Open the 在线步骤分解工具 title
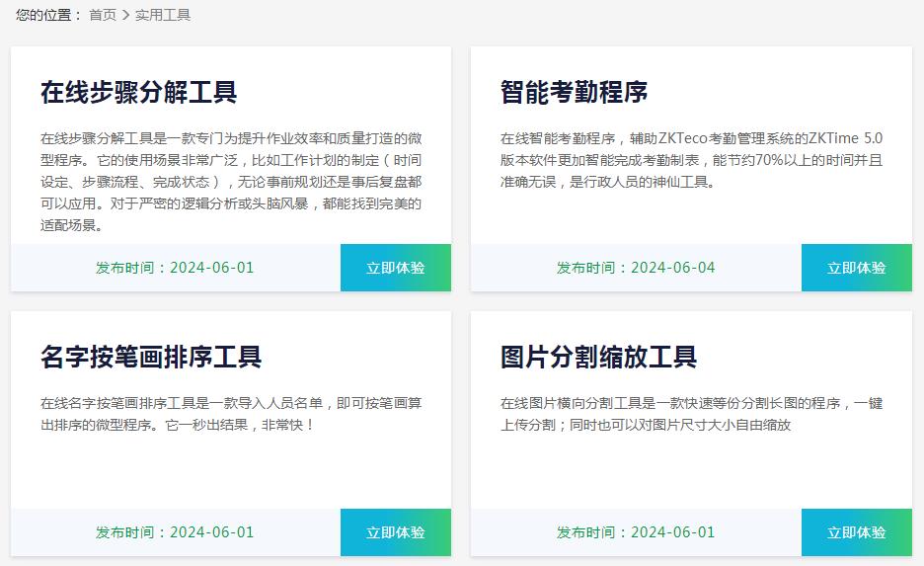 [138, 93]
